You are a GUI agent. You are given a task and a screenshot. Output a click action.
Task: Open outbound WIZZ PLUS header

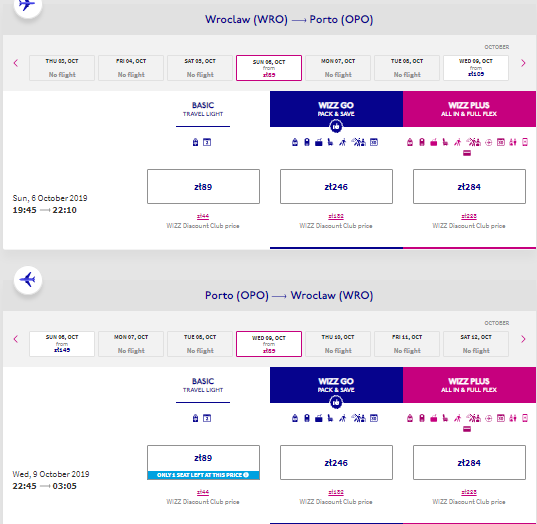tap(469, 109)
